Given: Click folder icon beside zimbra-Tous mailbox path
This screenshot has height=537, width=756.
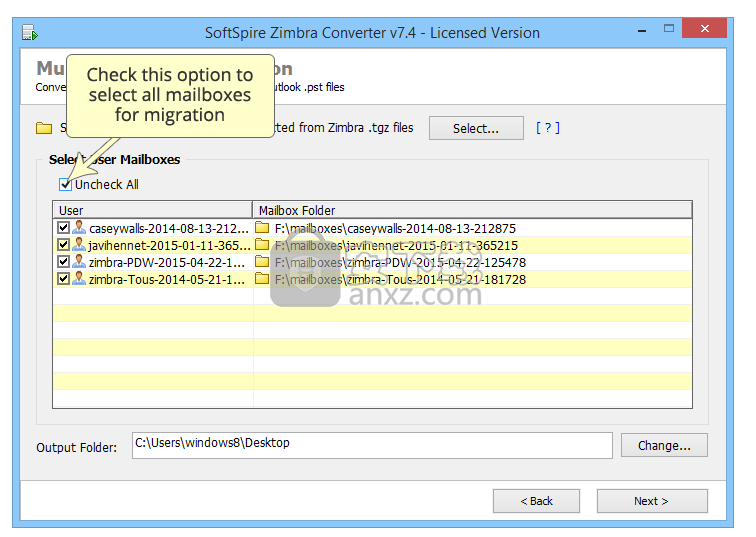Looking at the screenshot, I should pos(262,279).
